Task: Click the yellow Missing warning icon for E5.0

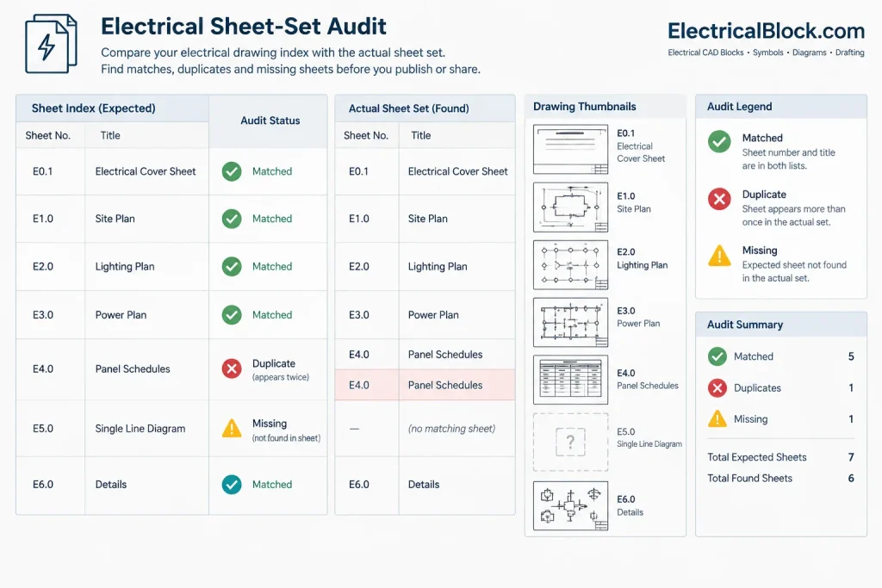Action: 232,429
